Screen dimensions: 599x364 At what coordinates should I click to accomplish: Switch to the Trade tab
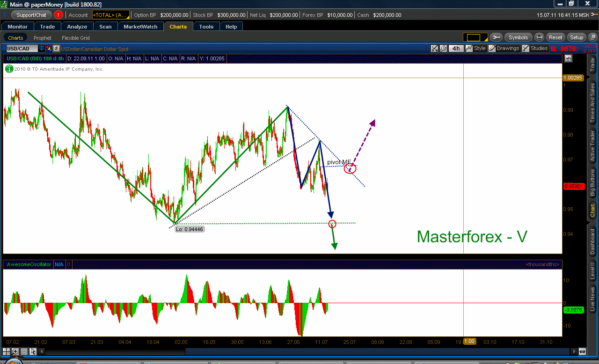coord(47,27)
